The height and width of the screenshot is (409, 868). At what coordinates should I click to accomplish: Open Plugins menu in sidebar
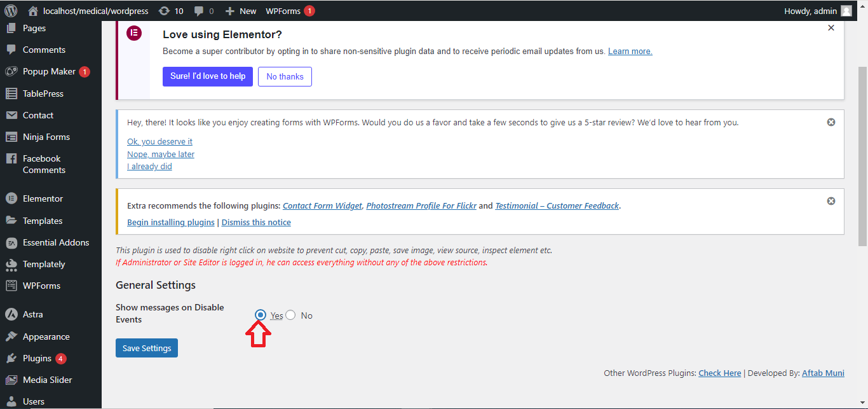coord(37,358)
